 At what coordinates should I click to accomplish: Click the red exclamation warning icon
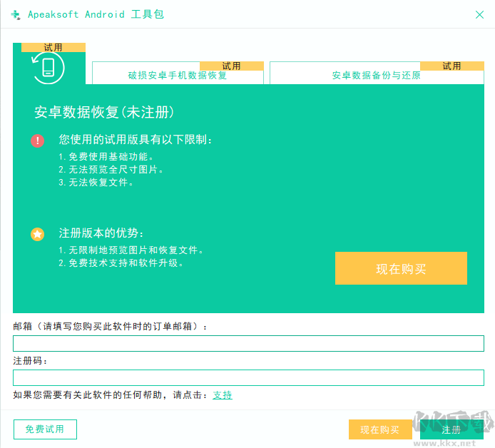point(37,141)
